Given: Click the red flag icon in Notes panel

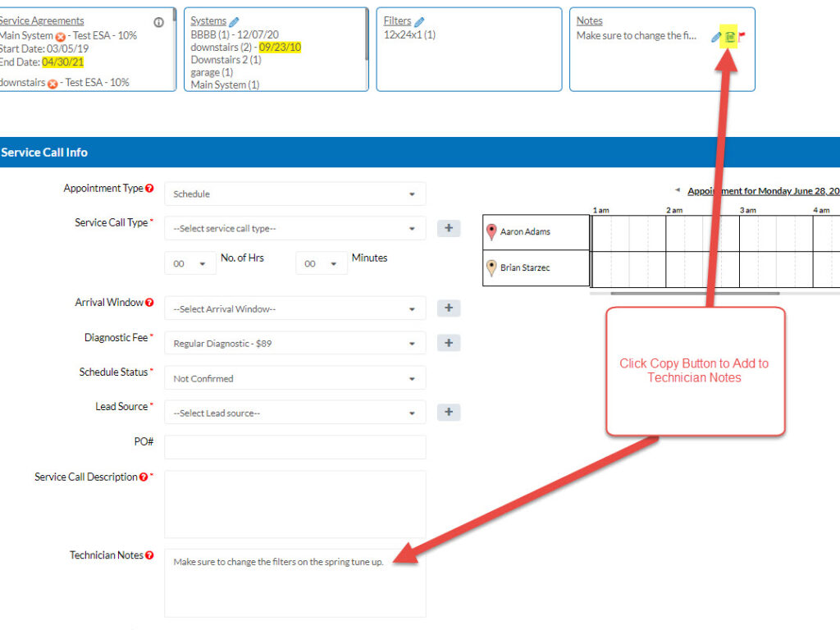Looking at the screenshot, I should point(742,35).
